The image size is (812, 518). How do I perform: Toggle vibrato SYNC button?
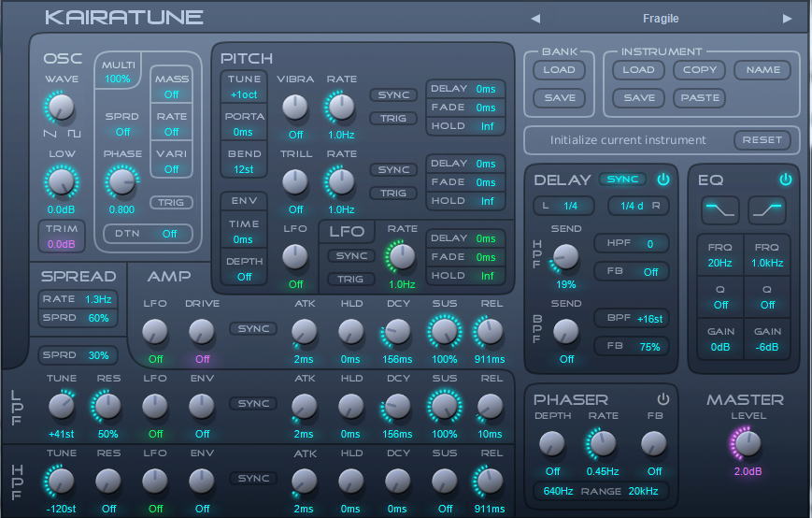point(393,95)
